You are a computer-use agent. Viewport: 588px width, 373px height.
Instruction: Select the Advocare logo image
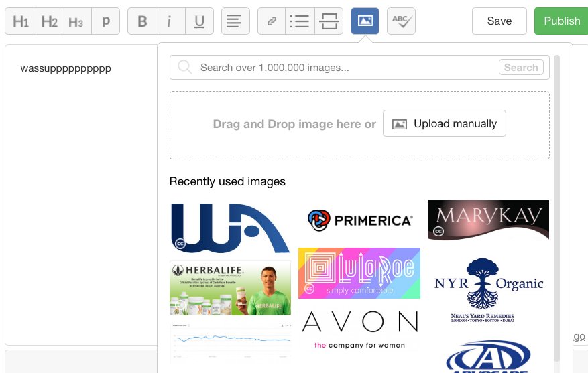(488, 356)
